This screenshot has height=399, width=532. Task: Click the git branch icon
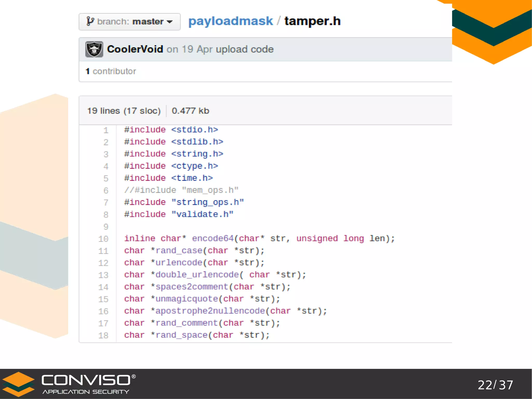[x=90, y=21]
